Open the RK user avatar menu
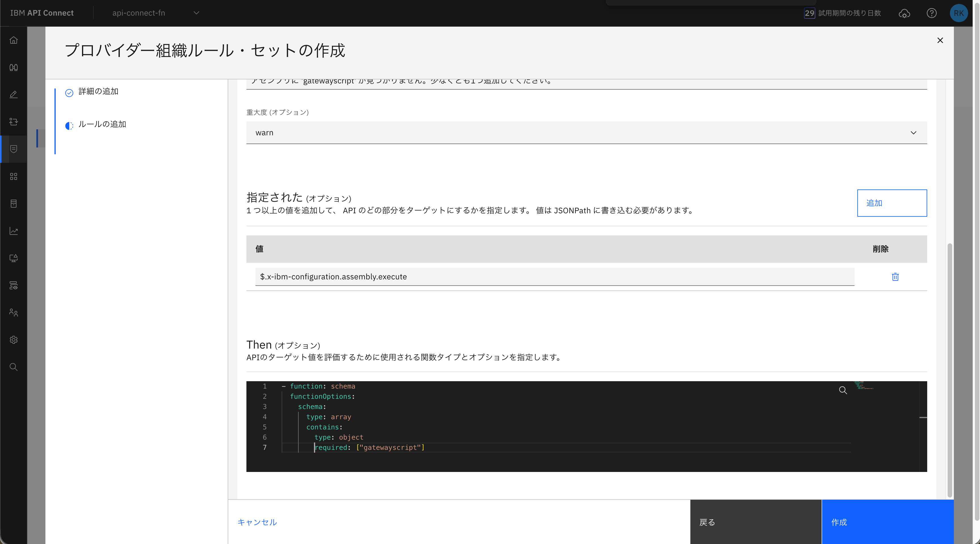The width and height of the screenshot is (980, 544). click(958, 13)
